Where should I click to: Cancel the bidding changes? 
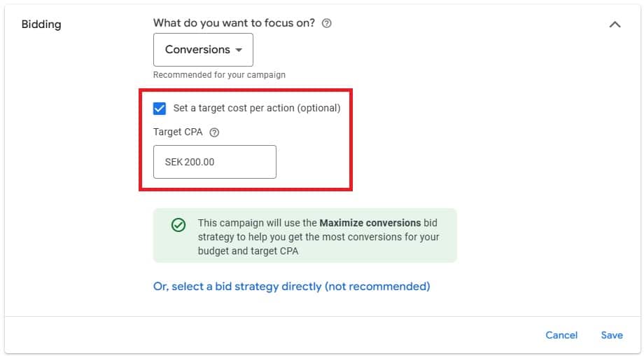coord(561,335)
